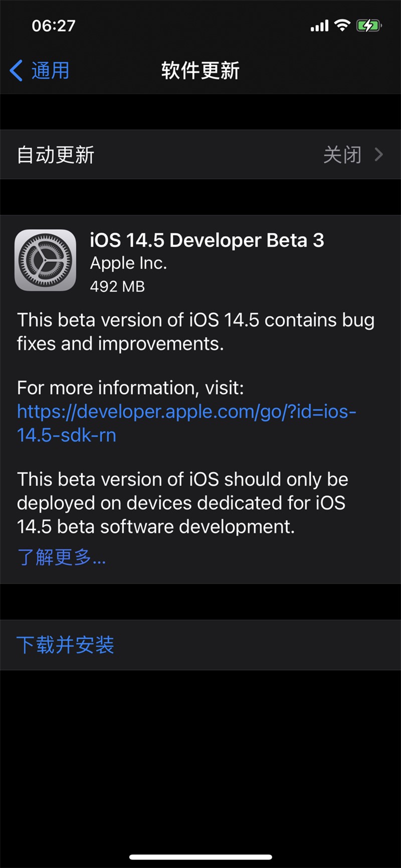
Task: Expand the 自动更新 row chevron arrow
Action: tap(379, 155)
